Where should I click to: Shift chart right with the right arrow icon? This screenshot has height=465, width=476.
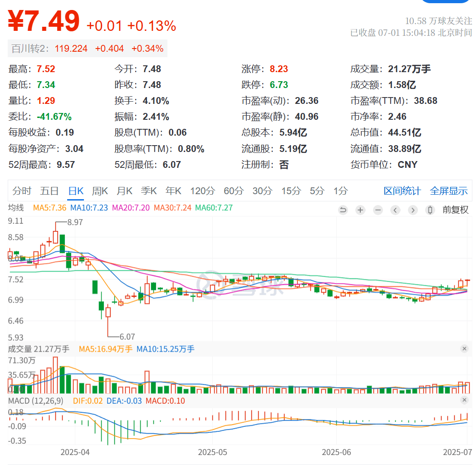pos(413,210)
